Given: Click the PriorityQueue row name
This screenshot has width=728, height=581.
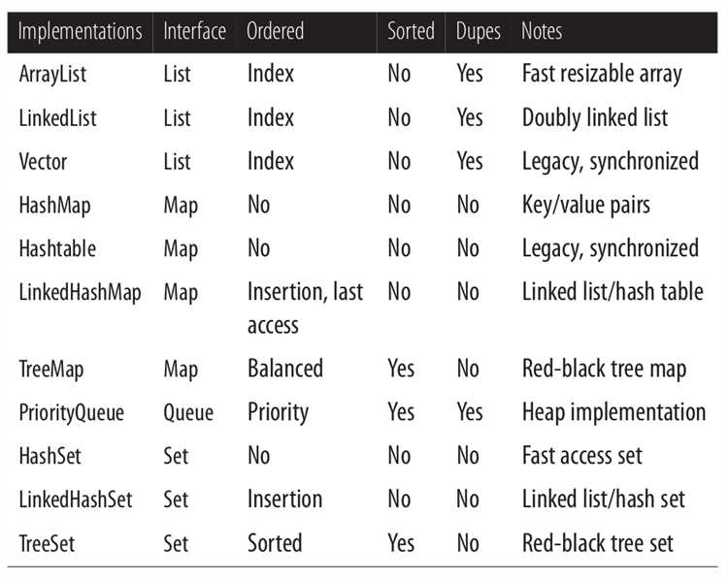Looking at the screenshot, I should point(72,413).
